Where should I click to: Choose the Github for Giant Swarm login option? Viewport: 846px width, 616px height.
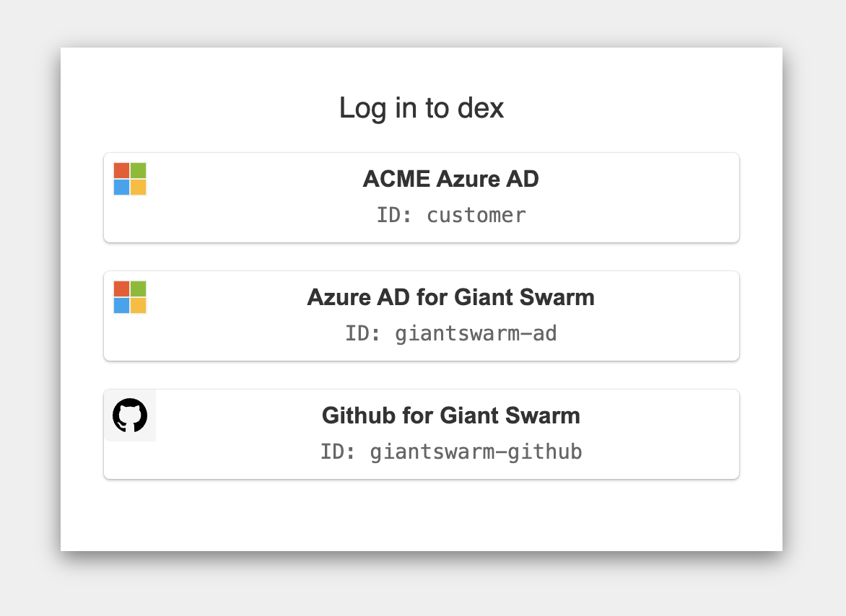pyautogui.click(x=422, y=433)
